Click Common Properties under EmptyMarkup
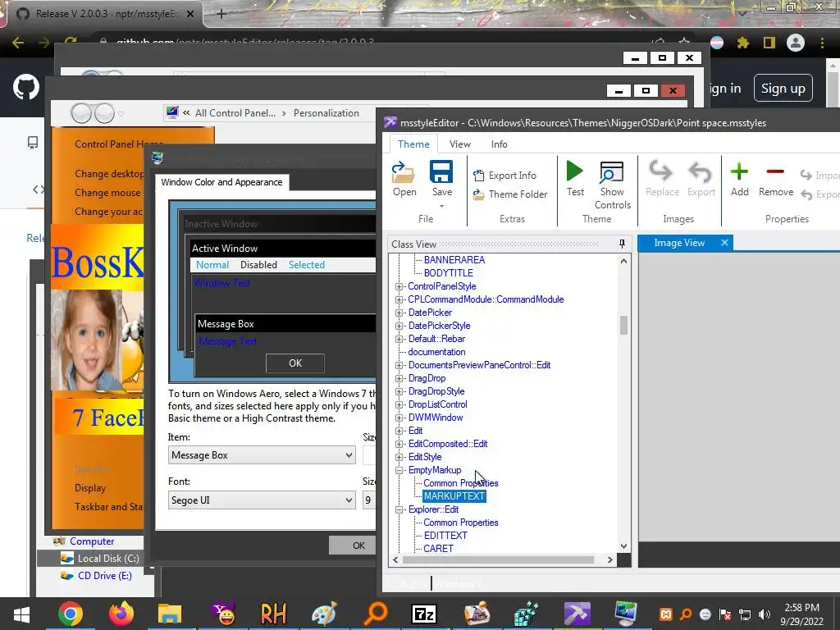The height and width of the screenshot is (630, 840). click(461, 483)
